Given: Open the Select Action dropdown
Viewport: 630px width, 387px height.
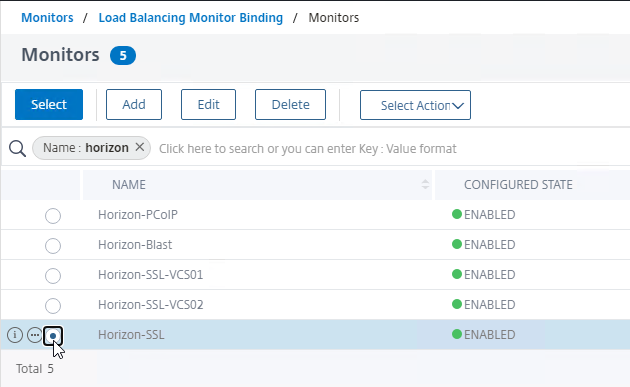Looking at the screenshot, I should click(x=415, y=105).
